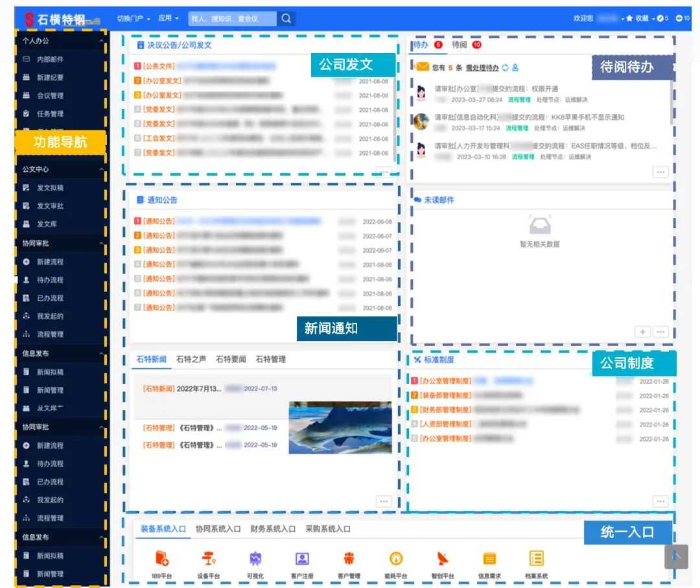Expand the 应用 dropdown menu
The height and width of the screenshot is (588, 700).
169,18
